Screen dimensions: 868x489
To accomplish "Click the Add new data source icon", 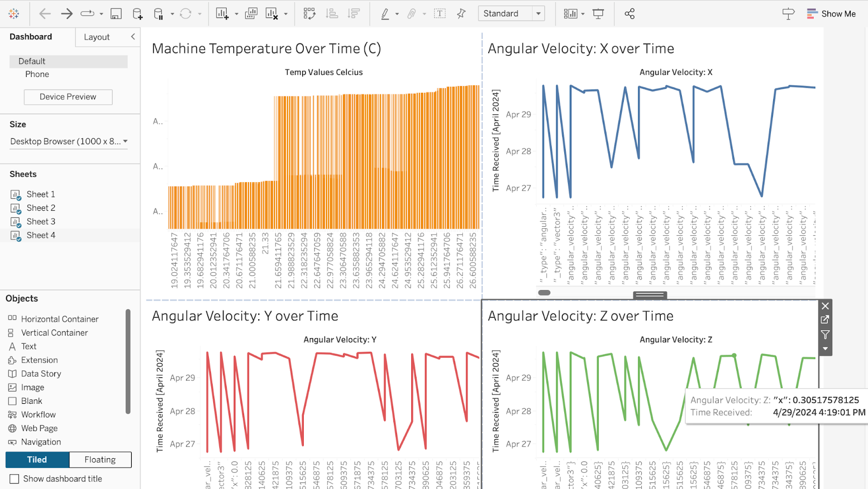I will 137,14.
